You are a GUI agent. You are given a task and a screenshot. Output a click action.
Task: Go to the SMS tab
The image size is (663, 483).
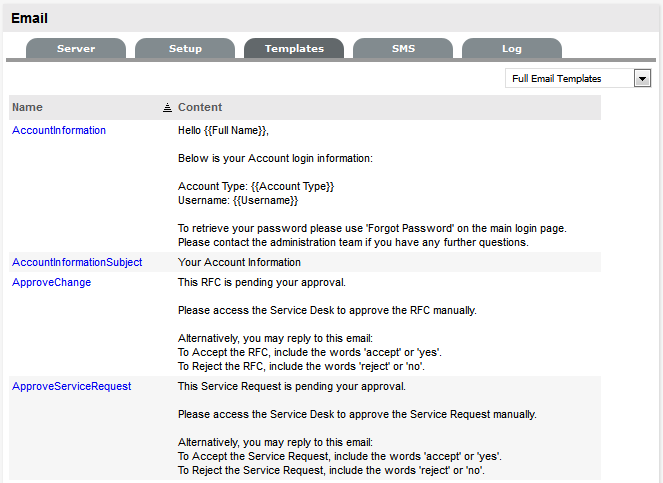403,49
